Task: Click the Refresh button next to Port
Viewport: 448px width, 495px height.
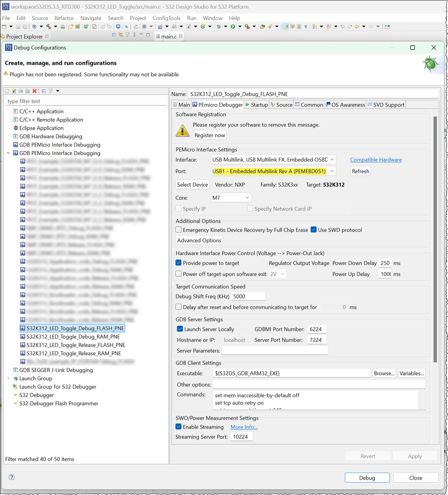Action: [x=360, y=171]
